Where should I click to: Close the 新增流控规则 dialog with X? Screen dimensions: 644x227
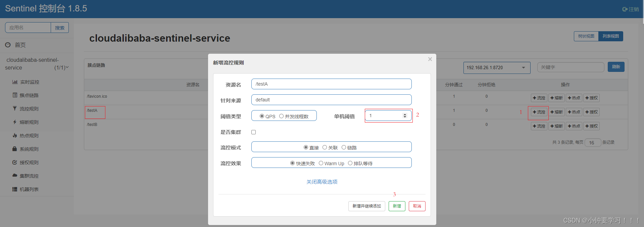point(430,59)
